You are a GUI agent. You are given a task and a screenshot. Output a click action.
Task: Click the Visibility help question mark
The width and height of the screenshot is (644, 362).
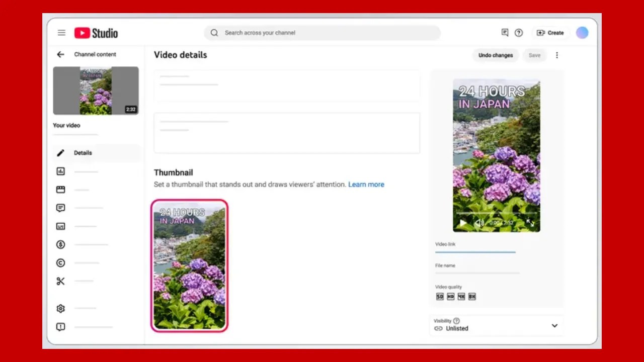[x=456, y=321]
